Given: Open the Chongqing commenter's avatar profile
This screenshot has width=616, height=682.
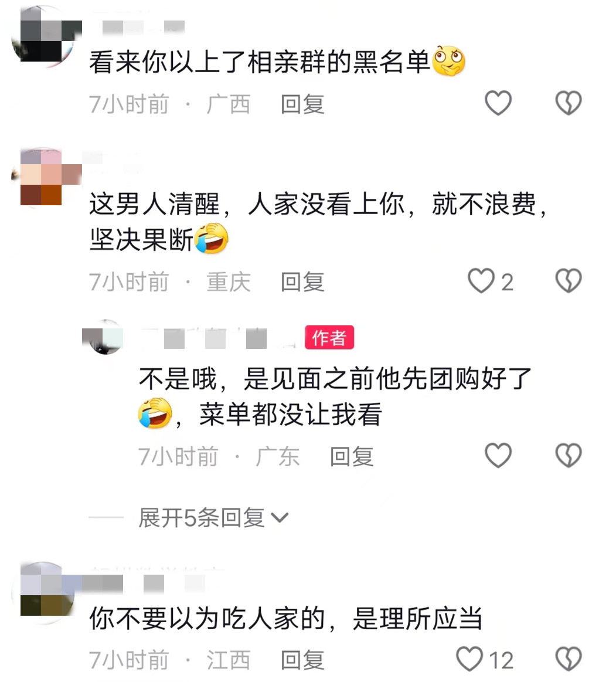Looking at the screenshot, I should [x=43, y=178].
